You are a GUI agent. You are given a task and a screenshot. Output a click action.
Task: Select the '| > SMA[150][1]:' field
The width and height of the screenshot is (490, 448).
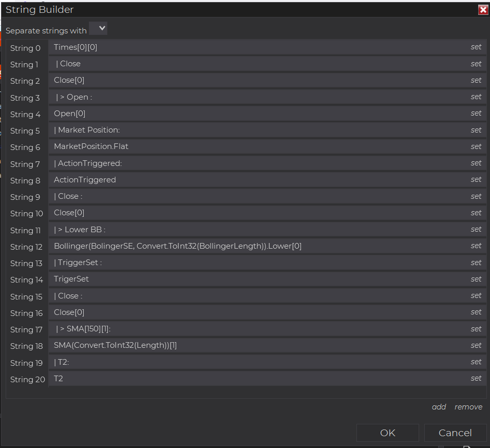pos(267,329)
